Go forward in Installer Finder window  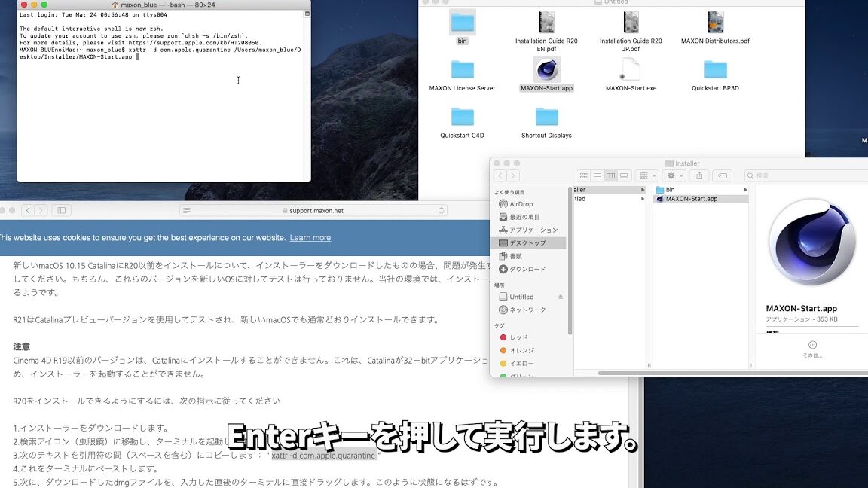pos(513,175)
